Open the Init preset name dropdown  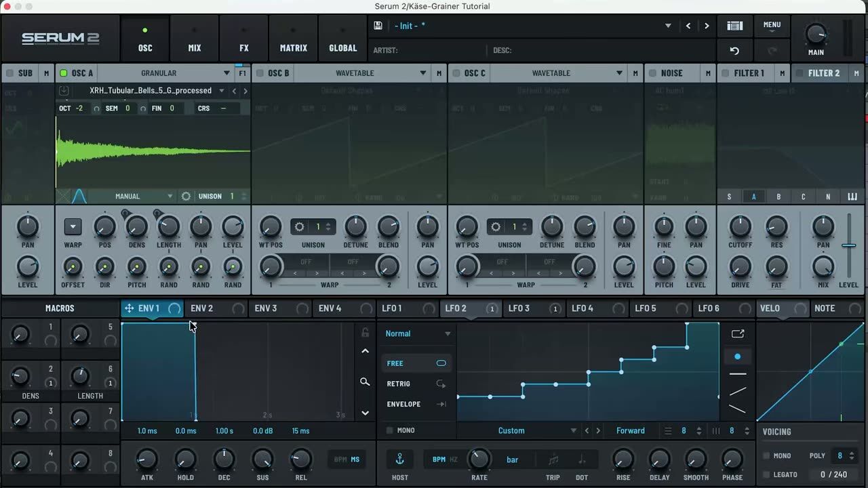pos(668,26)
